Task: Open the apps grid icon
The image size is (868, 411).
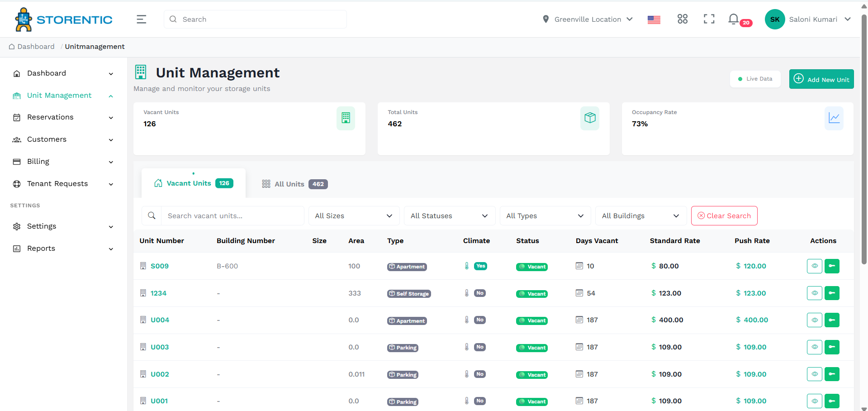Action: (682, 19)
